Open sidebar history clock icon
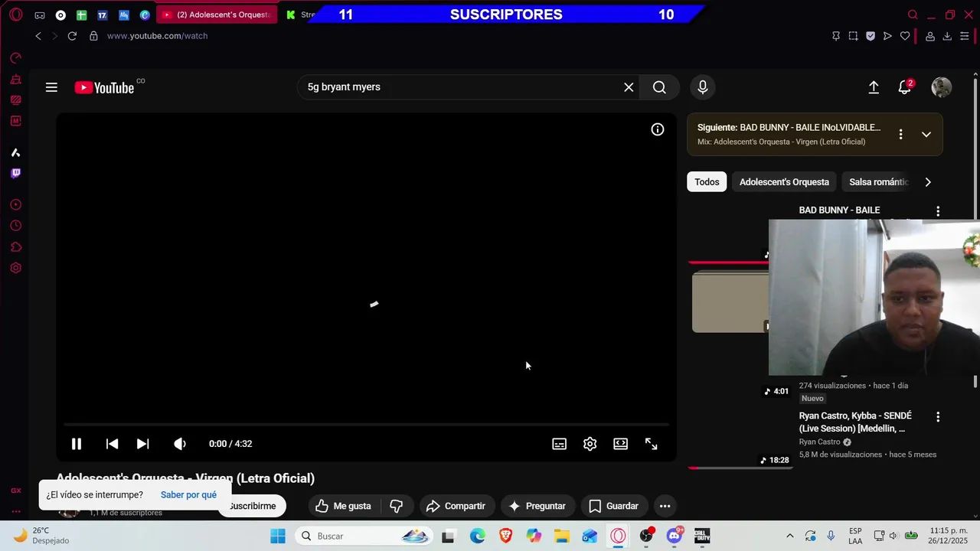Image resolution: width=980 pixels, height=551 pixels. [x=15, y=227]
